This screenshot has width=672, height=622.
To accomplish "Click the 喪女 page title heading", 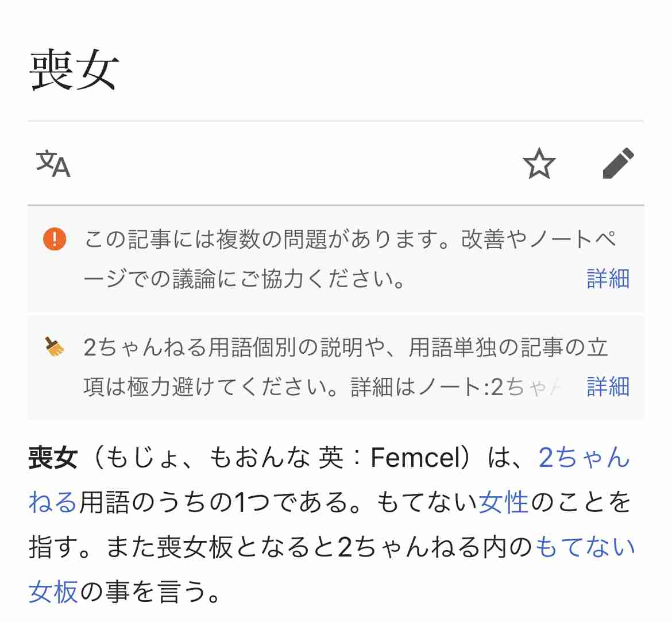I will (x=74, y=69).
